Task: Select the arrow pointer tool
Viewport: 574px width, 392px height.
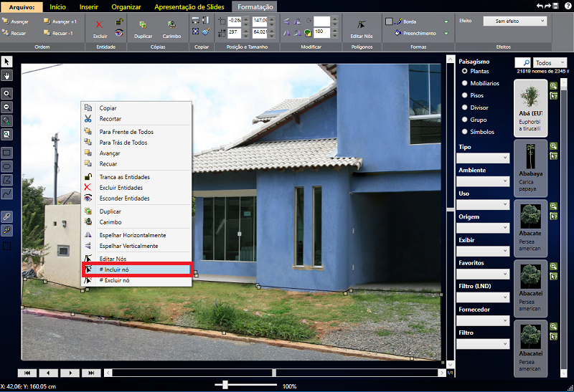Action: coord(6,62)
